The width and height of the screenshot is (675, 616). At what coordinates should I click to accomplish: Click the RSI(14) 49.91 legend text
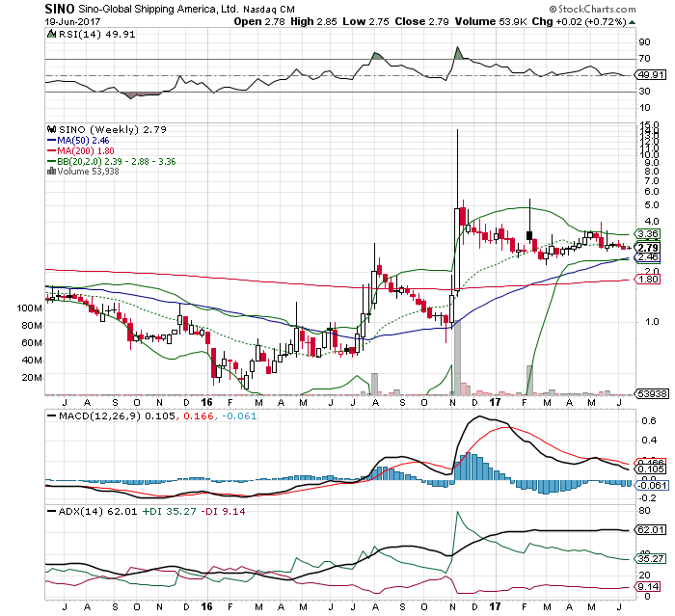tap(96, 35)
